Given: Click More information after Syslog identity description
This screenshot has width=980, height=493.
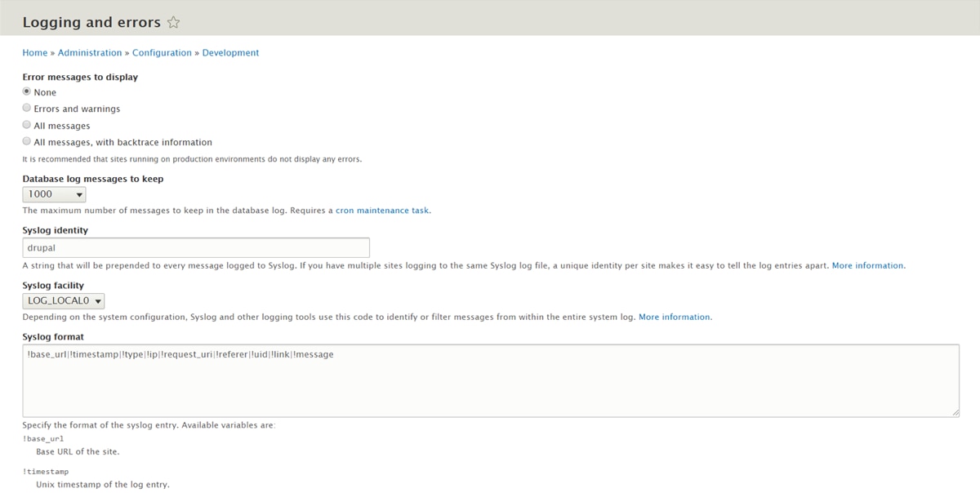Looking at the screenshot, I should (868, 266).
